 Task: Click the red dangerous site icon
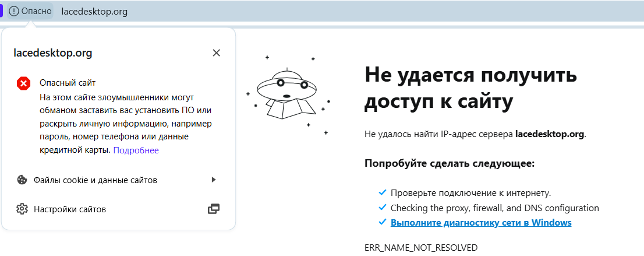coord(23,83)
